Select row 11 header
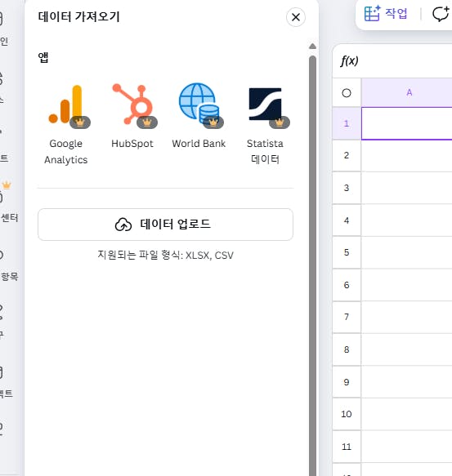The height and width of the screenshot is (476, 452). pyautogui.click(x=347, y=447)
